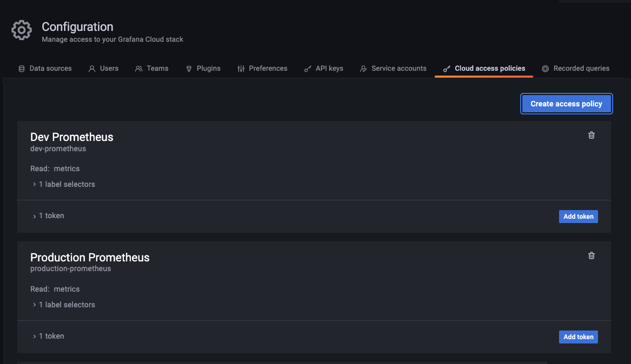Click the Configuration gear icon
The height and width of the screenshot is (364, 631).
coord(22,30)
